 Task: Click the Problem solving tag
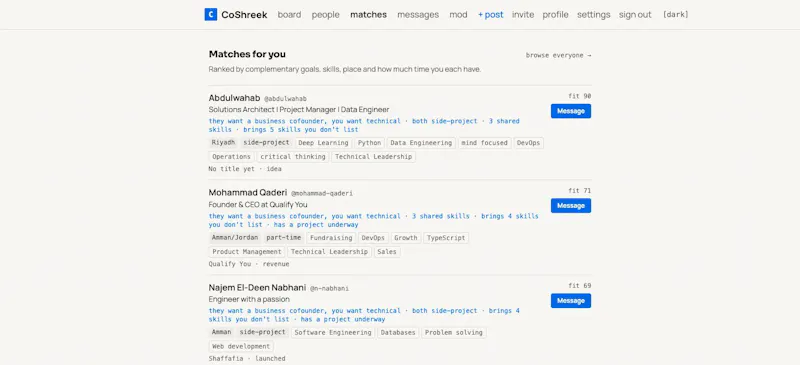tap(454, 333)
